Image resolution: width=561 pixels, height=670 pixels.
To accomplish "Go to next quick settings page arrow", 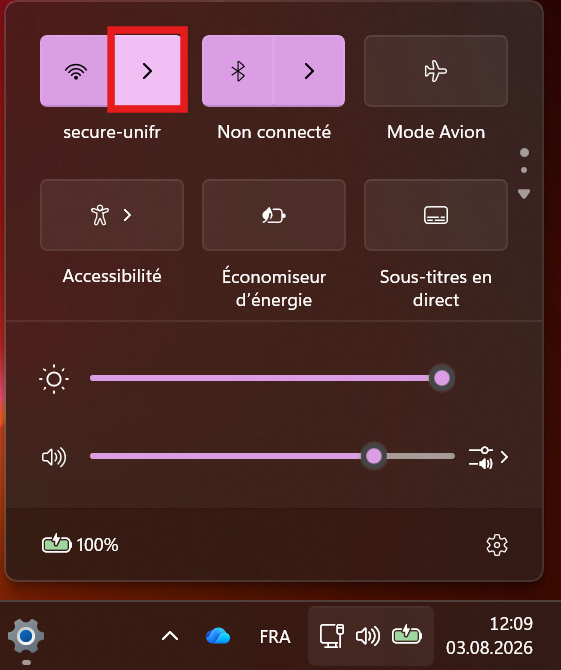I will 524,194.
